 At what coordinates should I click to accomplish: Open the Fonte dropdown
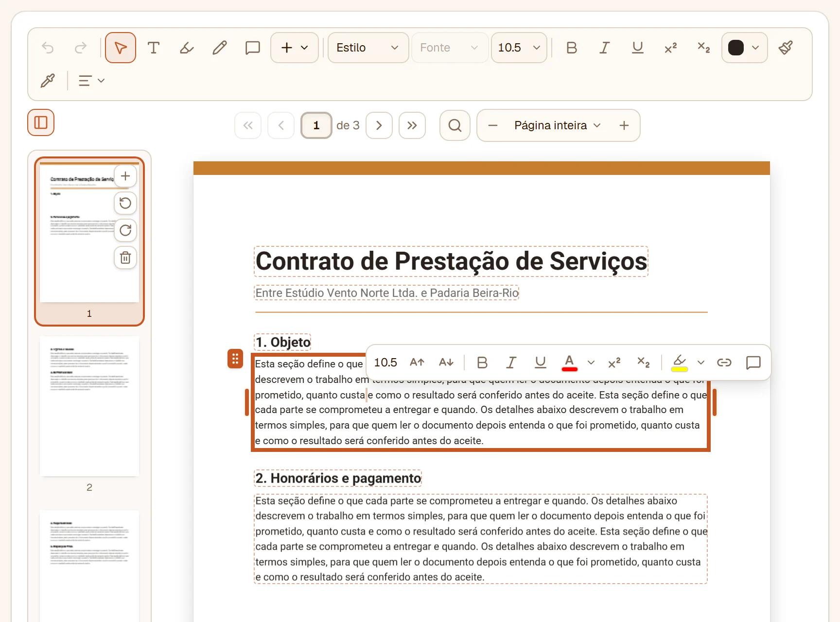coord(450,48)
